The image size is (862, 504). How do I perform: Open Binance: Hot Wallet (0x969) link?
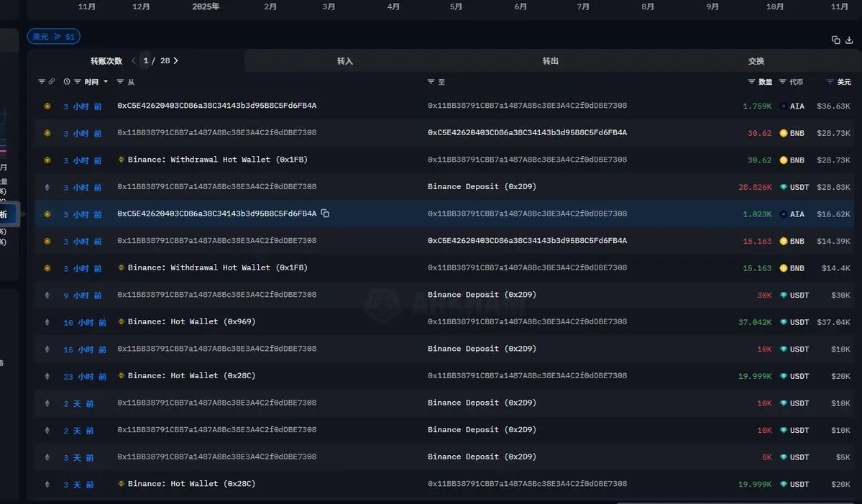pos(191,321)
